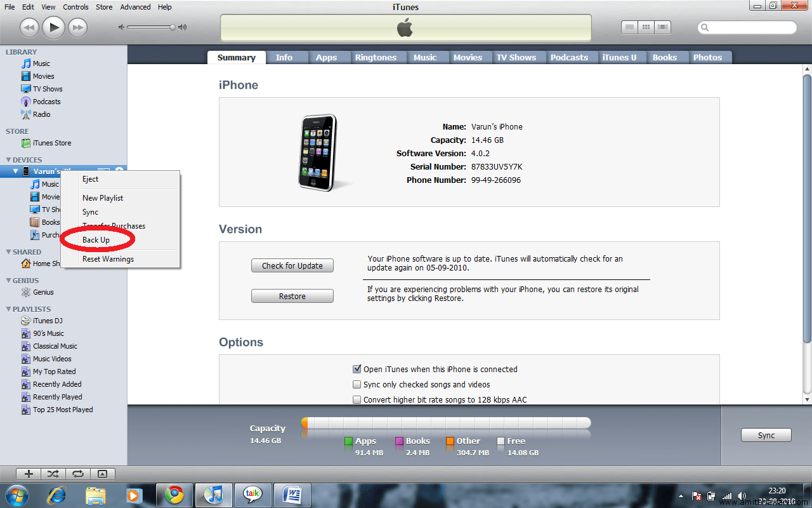
Task: Click the iPhone device thumbnail image
Action: 318,152
